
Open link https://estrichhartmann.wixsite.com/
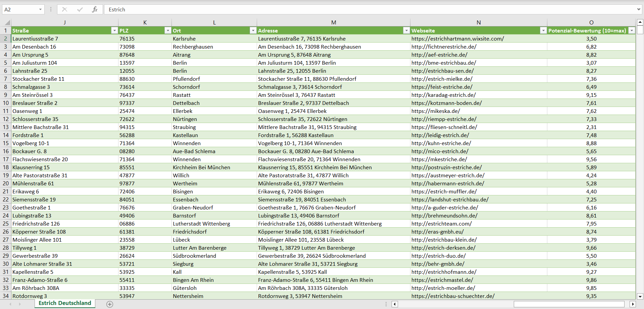[x=457, y=39]
